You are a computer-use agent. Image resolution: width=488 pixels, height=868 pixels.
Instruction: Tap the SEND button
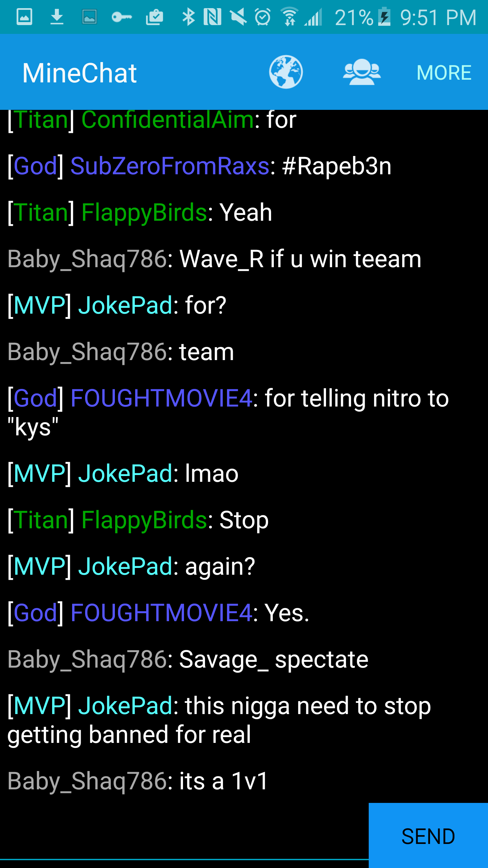click(x=428, y=835)
